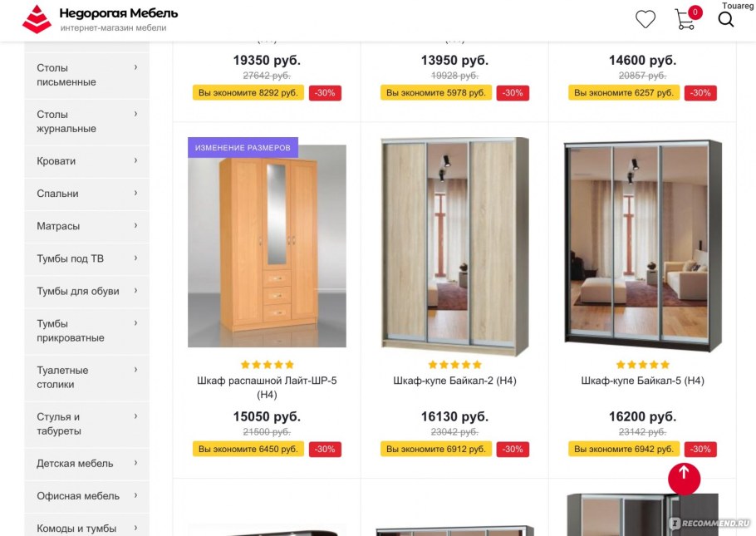756x536 pixels.
Task: Click the search magnifier icon
Action: 725,19
